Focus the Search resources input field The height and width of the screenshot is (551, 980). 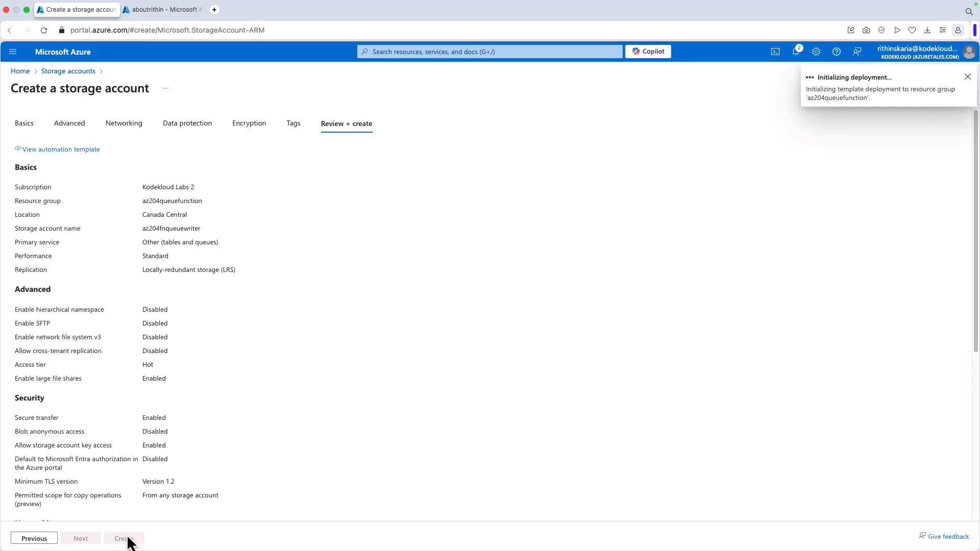click(490, 52)
